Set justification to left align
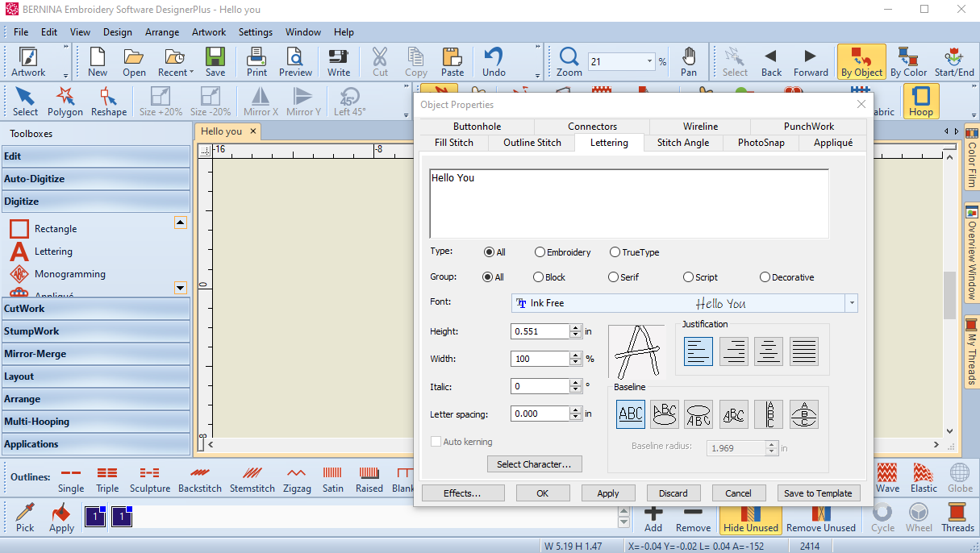This screenshot has width=980, height=553. click(699, 351)
